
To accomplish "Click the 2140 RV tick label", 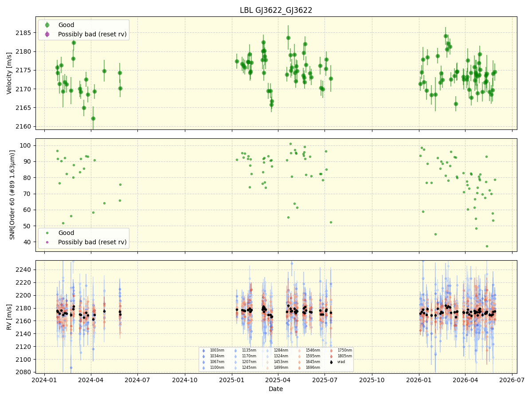I will point(24,334).
